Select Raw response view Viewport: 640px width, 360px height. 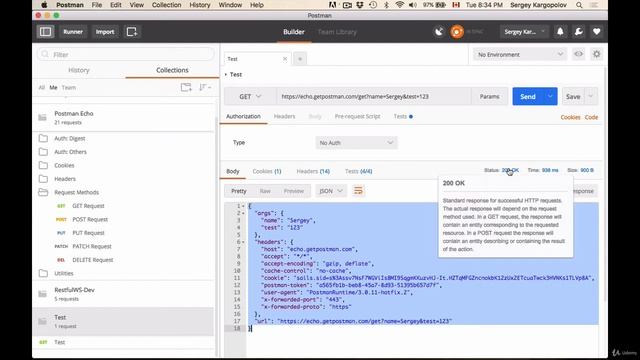point(265,191)
